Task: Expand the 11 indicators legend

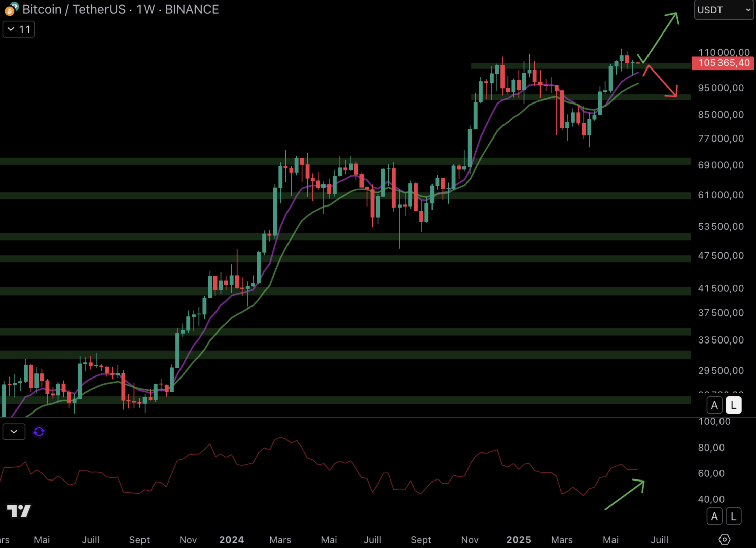Action: click(19, 29)
